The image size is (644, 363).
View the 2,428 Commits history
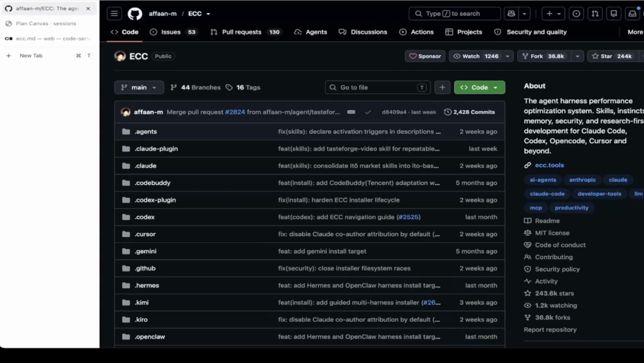469,112
